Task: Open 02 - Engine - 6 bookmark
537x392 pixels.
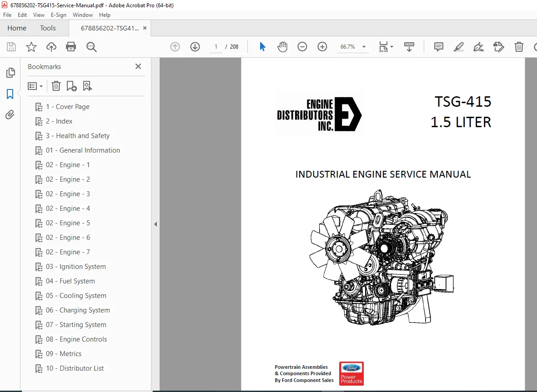Action: pyautogui.click(x=68, y=238)
